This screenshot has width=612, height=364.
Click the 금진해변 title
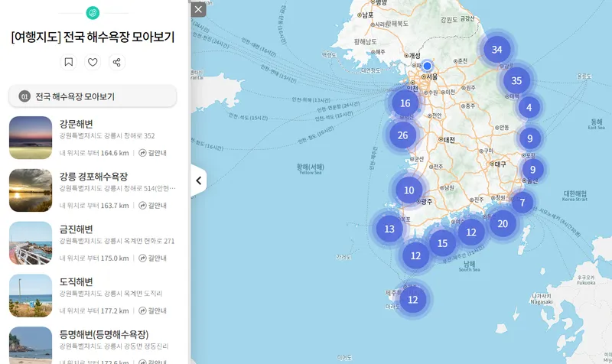tap(76, 229)
